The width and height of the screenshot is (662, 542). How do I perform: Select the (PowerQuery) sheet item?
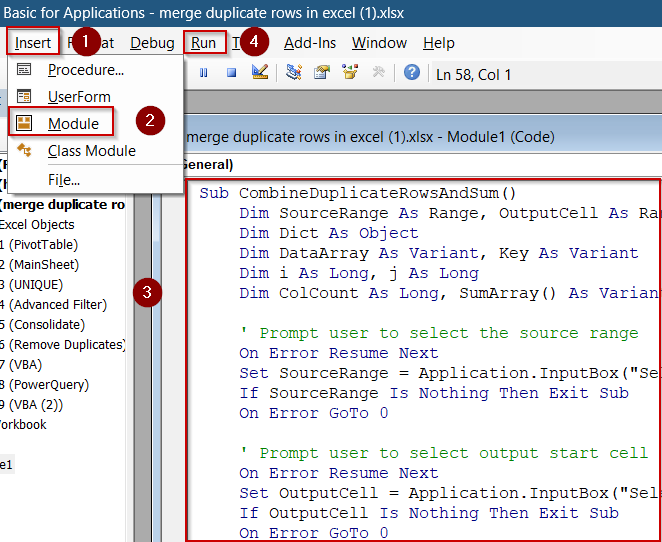[x=44, y=385]
